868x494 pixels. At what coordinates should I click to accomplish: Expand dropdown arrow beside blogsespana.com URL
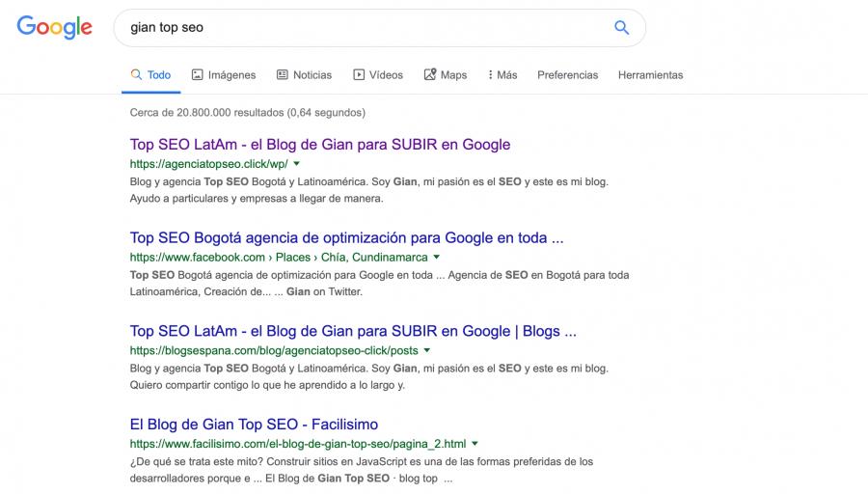tap(427, 351)
